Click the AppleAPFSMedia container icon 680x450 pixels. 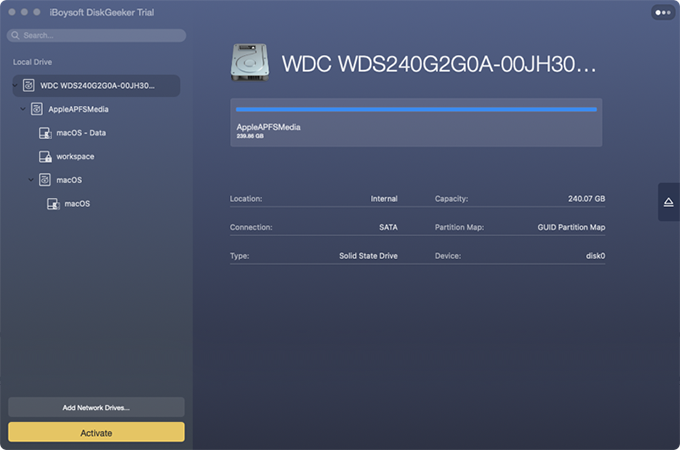(36, 109)
